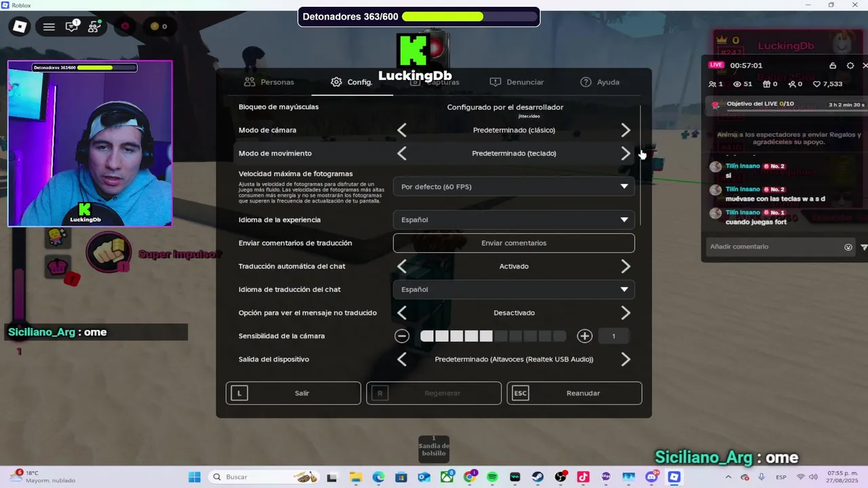Image resolution: width=868 pixels, height=488 pixels.
Task: Expand the LIVE comments filter arrow
Action: (x=864, y=247)
